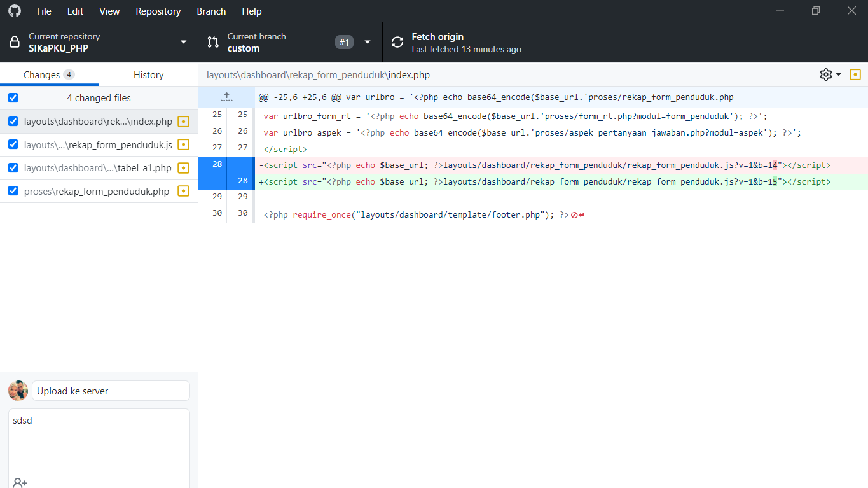This screenshot has width=868, height=488.
Task: Click commit summary field "Upload ke server"
Action: point(111,391)
